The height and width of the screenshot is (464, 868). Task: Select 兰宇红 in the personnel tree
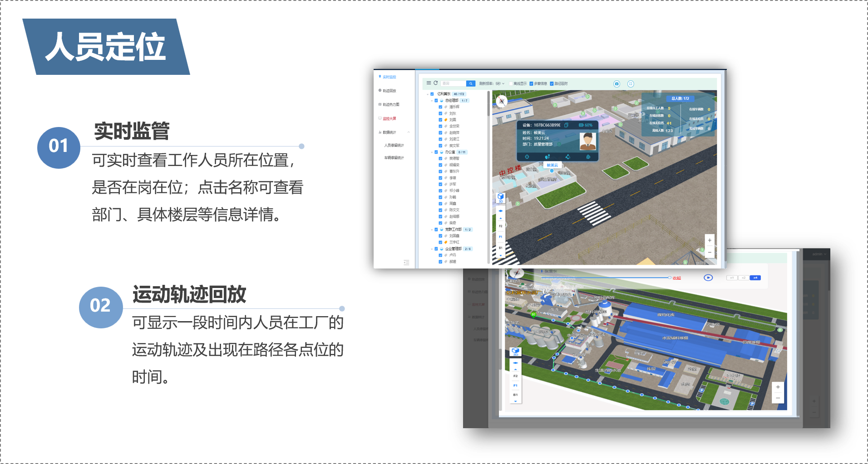click(x=454, y=242)
